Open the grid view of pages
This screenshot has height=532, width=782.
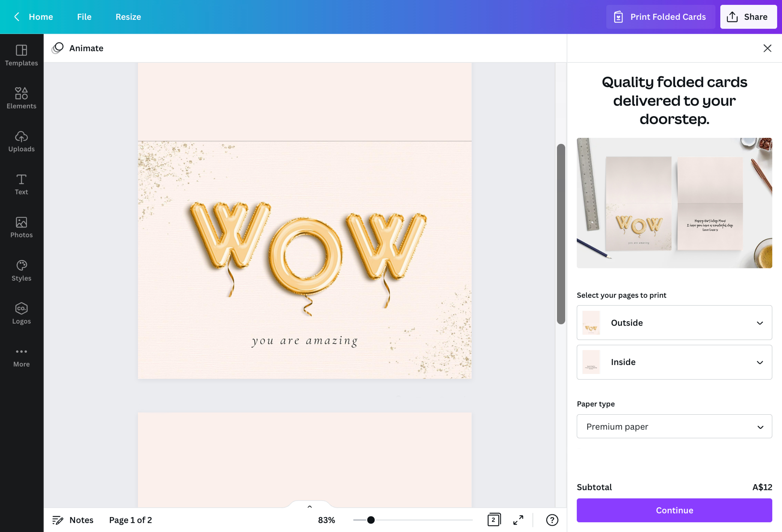(494, 520)
